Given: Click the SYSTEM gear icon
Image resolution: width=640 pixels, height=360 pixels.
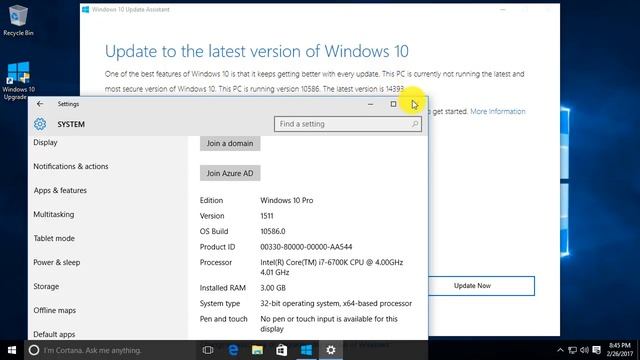Looking at the screenshot, I should (40, 124).
